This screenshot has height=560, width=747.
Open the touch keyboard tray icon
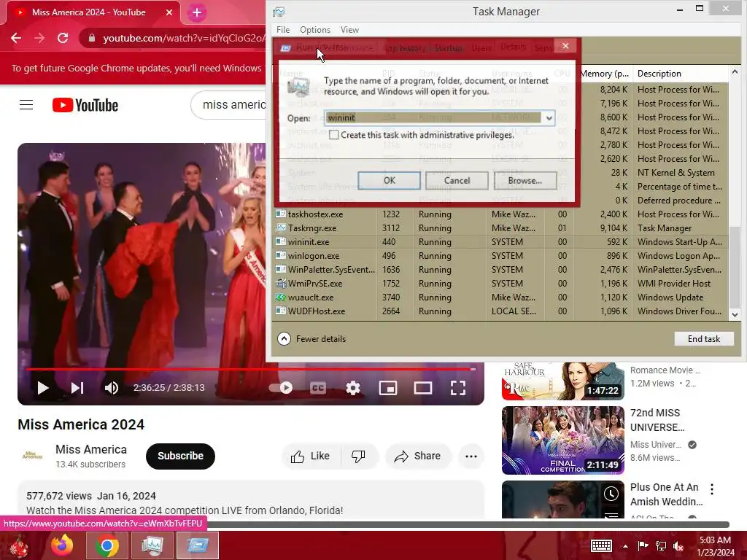(601, 545)
